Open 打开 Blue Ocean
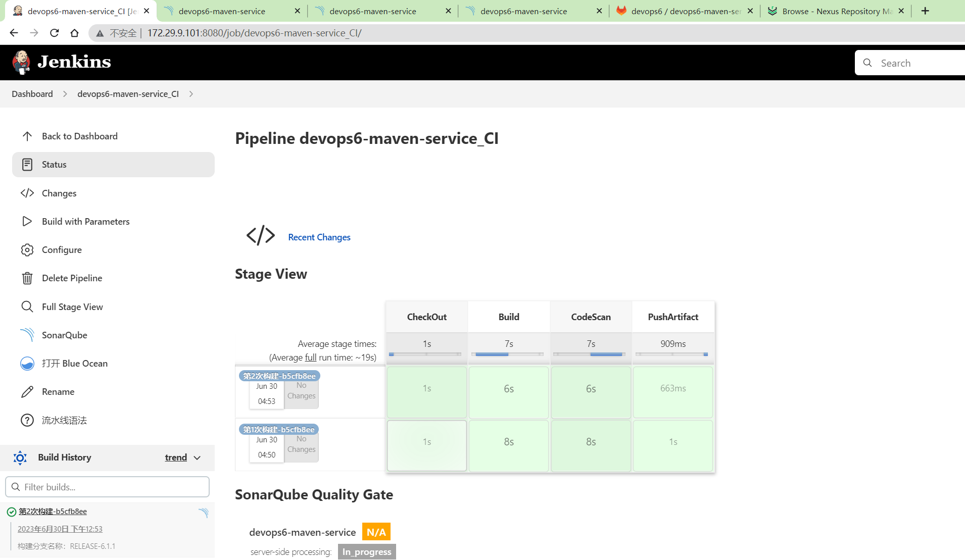 113,364
